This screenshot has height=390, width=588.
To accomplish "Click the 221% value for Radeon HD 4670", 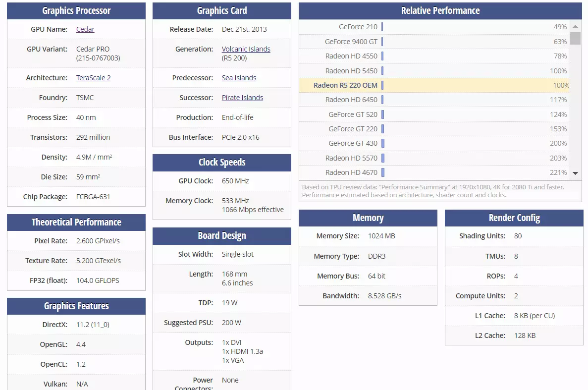I will pos(558,172).
